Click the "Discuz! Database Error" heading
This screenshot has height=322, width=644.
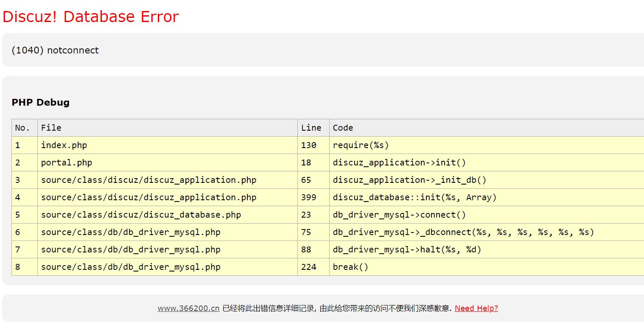(x=91, y=17)
